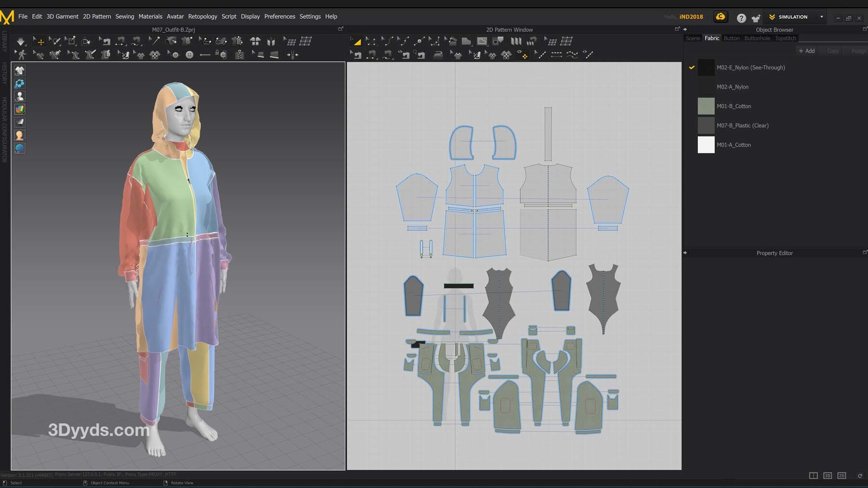The height and width of the screenshot is (488, 868).
Task: Collapse the Object Browser panel arrow
Action: [685, 29]
